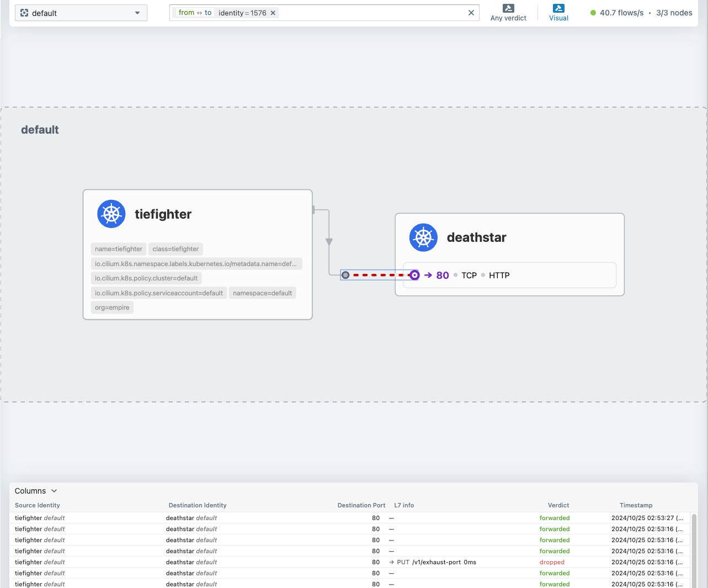This screenshot has height=588, width=708.
Task: Click the flows table vertical scrollbar
Action: click(x=694, y=550)
